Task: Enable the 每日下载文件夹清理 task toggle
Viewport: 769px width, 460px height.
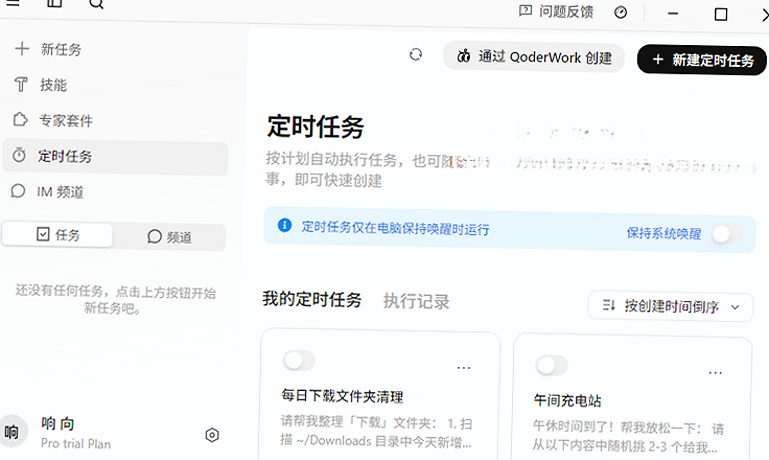Action: coord(299,361)
